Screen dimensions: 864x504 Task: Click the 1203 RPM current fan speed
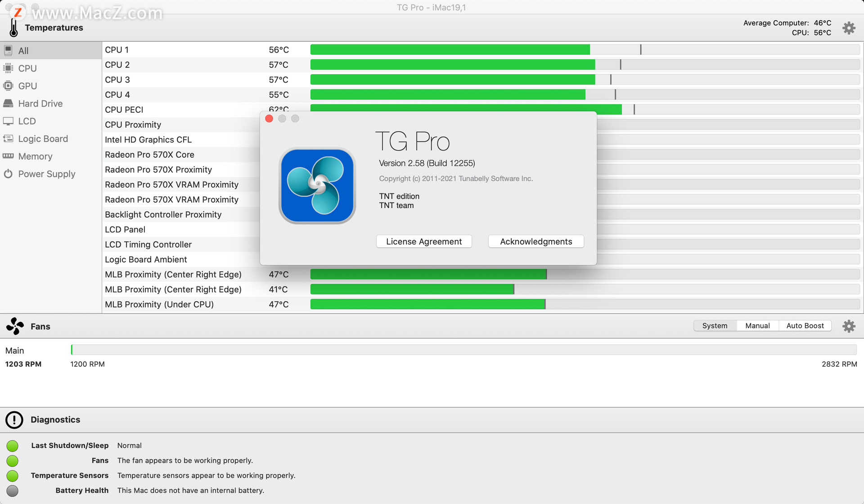tap(23, 364)
